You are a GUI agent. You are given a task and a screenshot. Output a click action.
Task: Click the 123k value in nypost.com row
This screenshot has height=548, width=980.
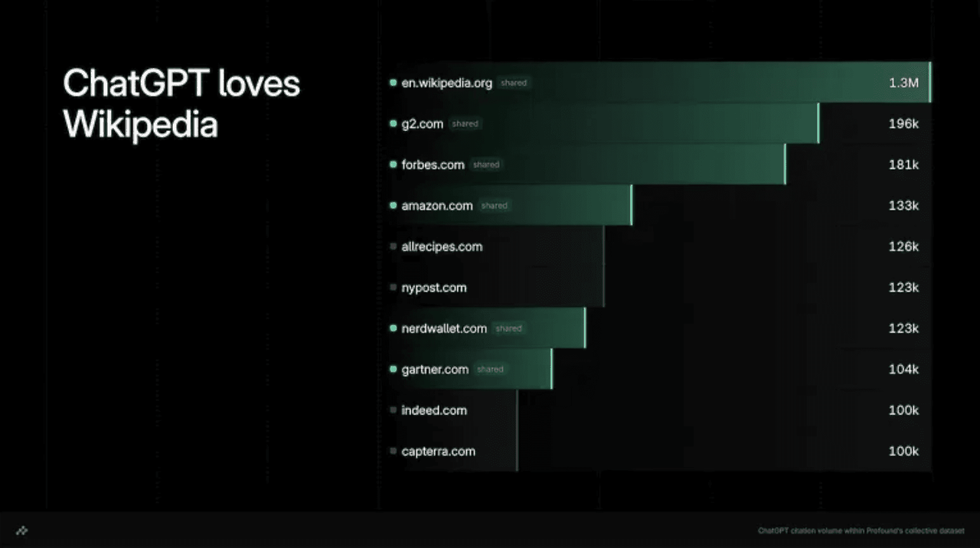(x=903, y=287)
